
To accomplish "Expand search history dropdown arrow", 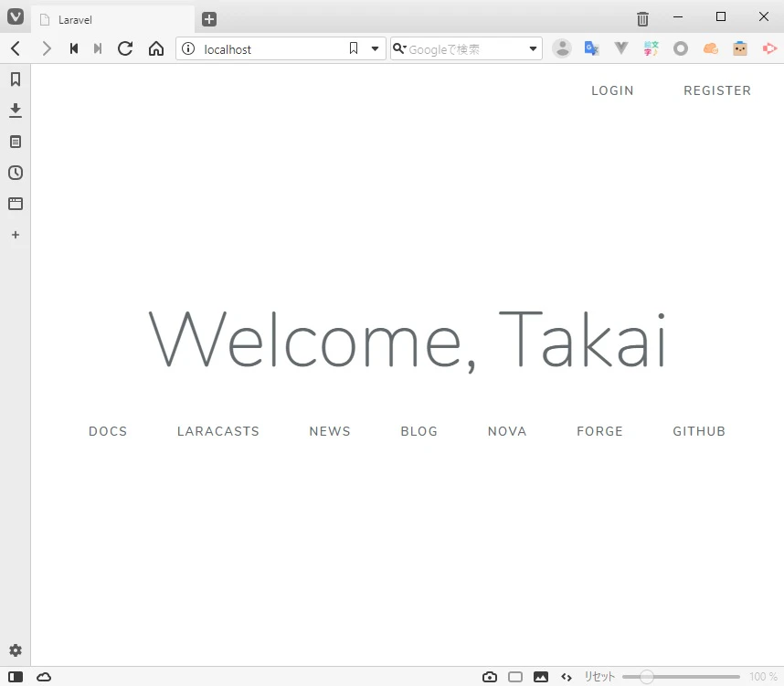I will click(533, 48).
